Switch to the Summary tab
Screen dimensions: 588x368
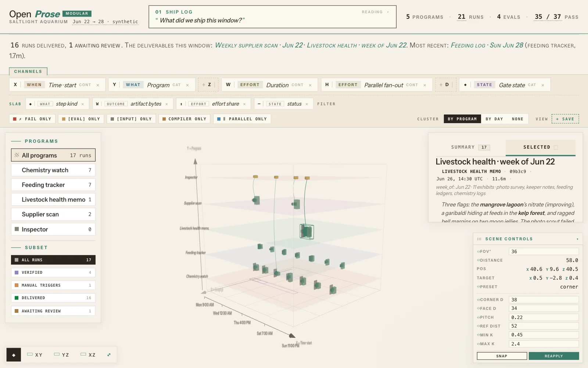(x=470, y=147)
